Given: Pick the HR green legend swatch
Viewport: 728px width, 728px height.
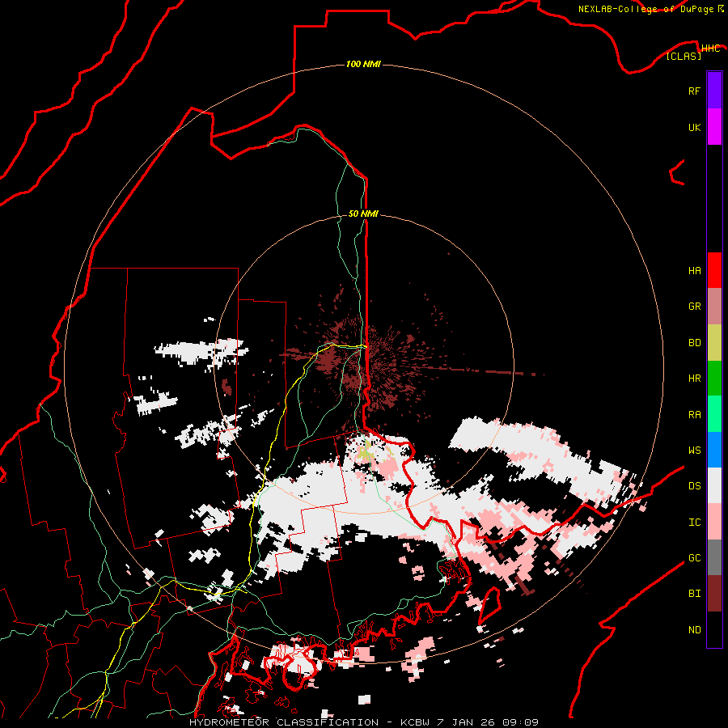Looking at the screenshot, I should tap(714, 379).
